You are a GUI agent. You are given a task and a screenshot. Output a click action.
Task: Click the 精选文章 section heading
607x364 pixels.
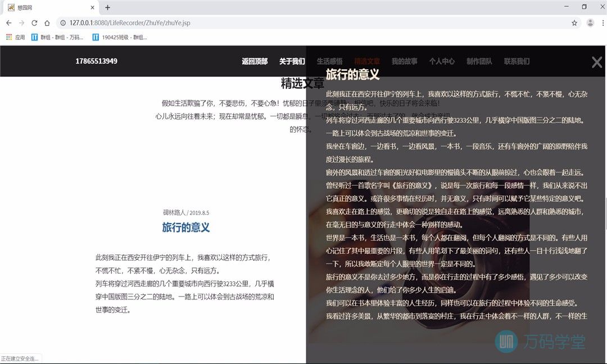(302, 83)
